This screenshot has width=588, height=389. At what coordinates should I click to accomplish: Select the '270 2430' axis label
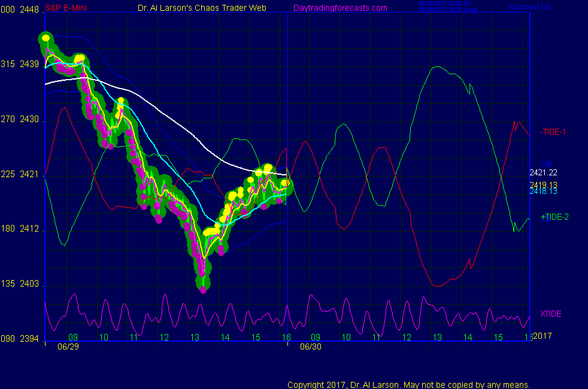point(20,119)
